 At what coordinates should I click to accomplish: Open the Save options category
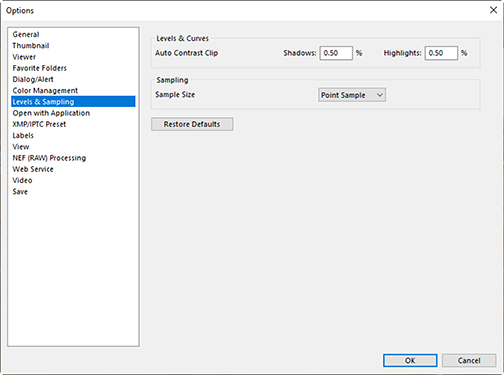20,192
